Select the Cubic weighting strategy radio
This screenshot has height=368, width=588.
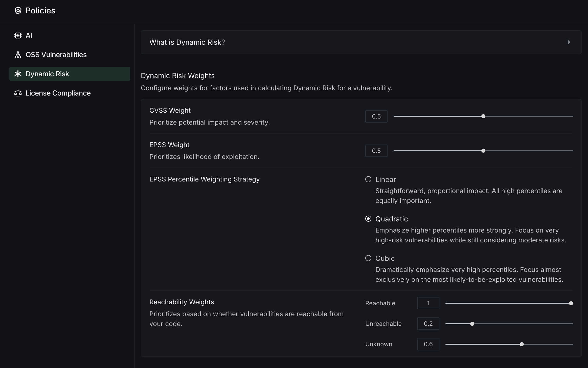[x=368, y=258]
